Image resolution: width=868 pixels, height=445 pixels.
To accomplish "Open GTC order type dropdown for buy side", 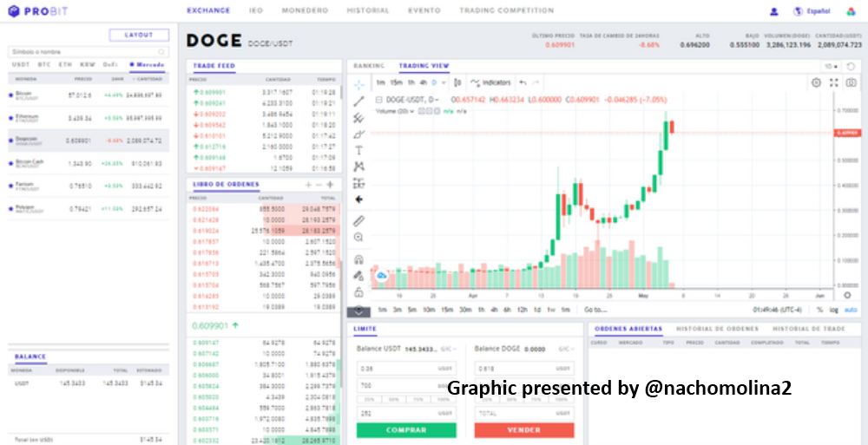I will [x=449, y=350].
